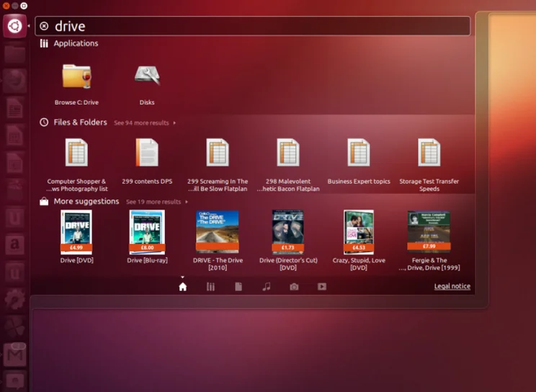The width and height of the screenshot is (536, 392).
Task: Collapse the Applications section header
Action: tap(75, 43)
